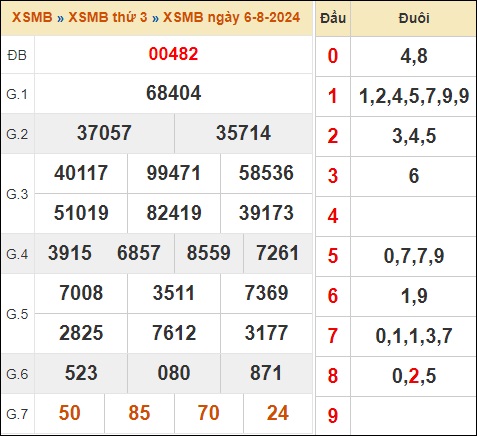Click the Đuôi column header
The image size is (477, 436).
(x=414, y=18)
